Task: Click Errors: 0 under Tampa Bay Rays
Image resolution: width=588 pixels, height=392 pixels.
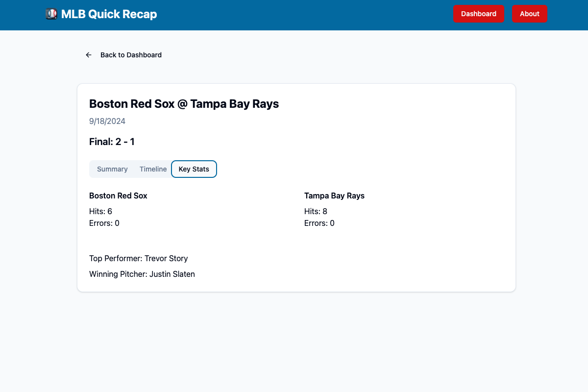Action: click(x=319, y=223)
